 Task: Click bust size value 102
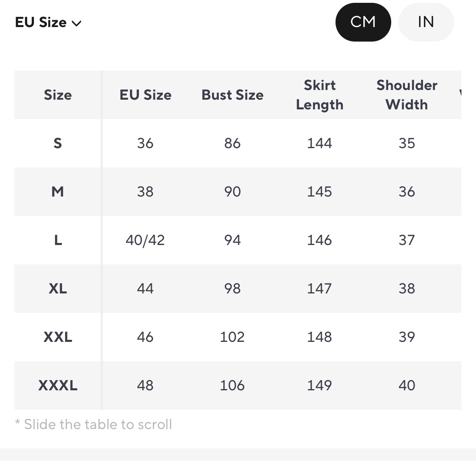click(x=232, y=337)
